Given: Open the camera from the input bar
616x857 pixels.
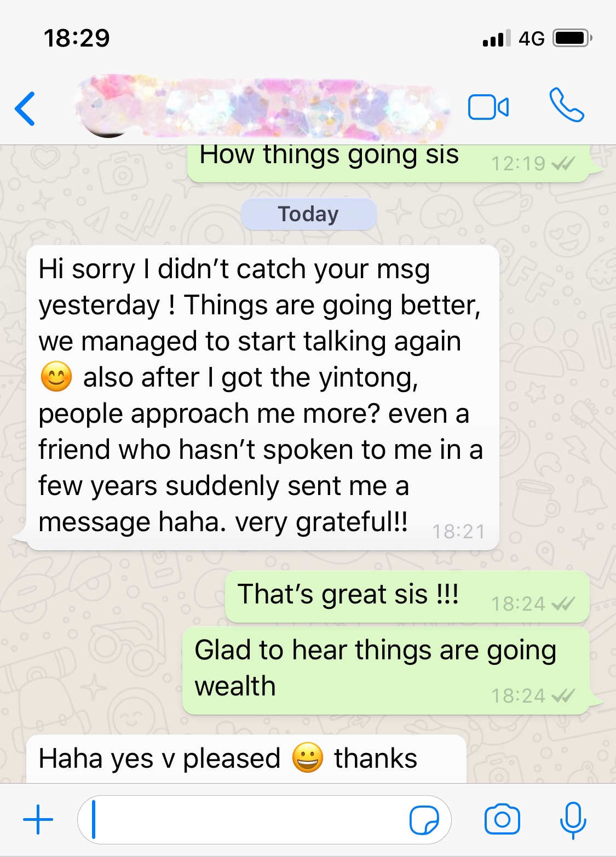Looking at the screenshot, I should (x=502, y=819).
